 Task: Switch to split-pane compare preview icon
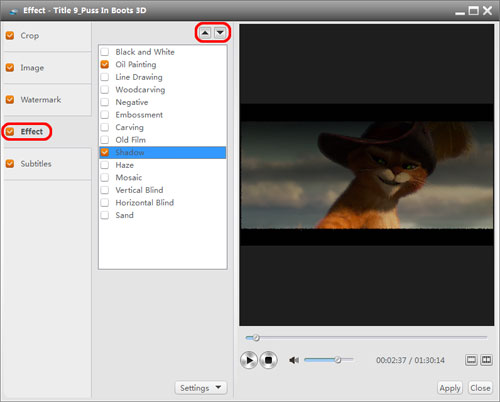point(486,360)
